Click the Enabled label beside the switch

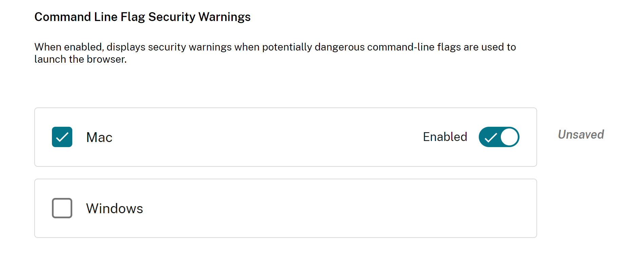coord(445,137)
